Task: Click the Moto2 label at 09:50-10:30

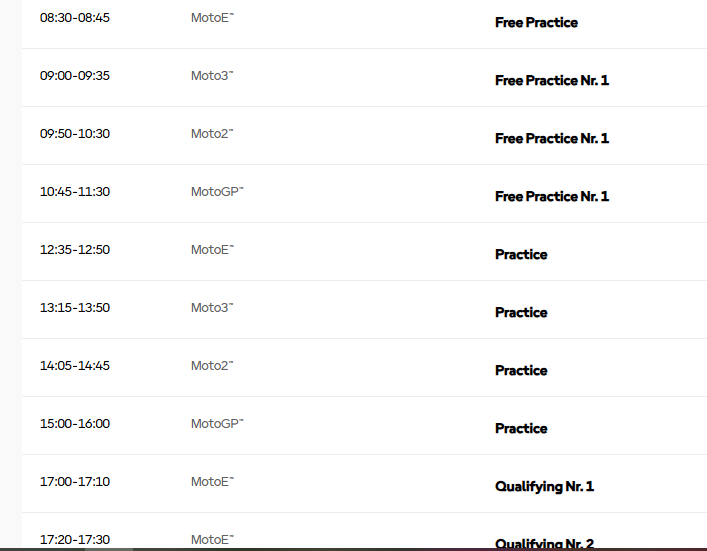Action: 212,133
